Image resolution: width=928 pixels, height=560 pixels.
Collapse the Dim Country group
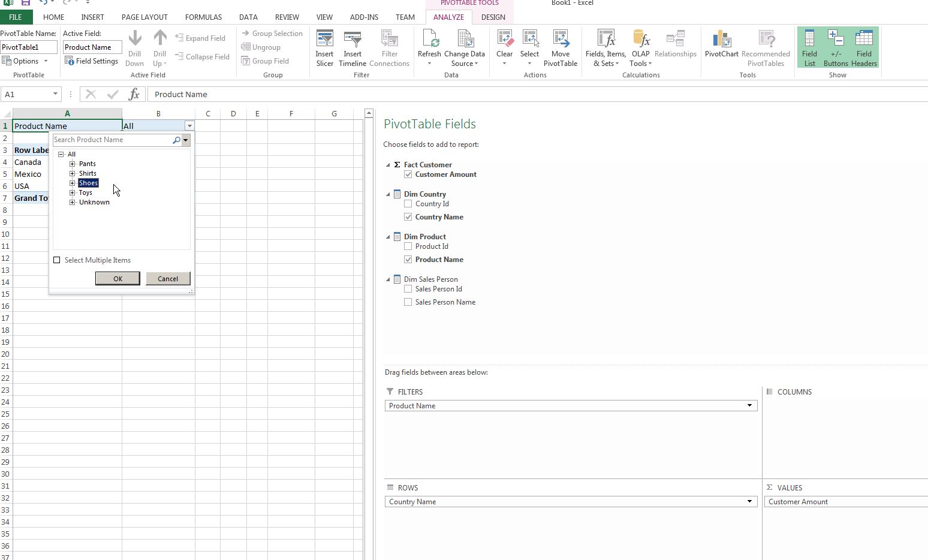point(387,194)
